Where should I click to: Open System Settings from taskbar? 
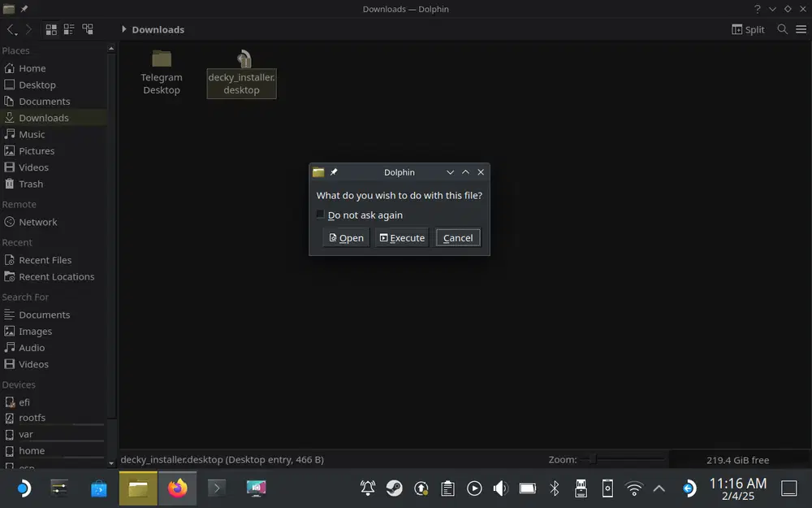click(x=59, y=488)
